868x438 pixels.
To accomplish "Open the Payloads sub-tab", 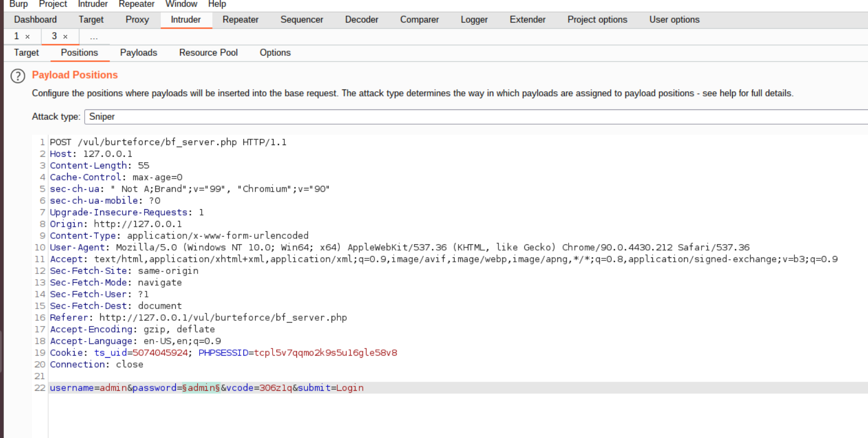I will click(139, 53).
